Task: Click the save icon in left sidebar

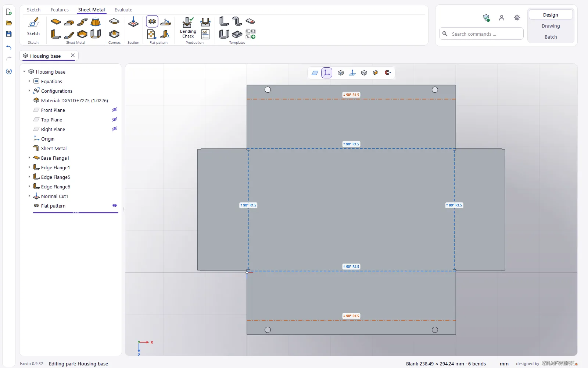Action: coord(9,34)
